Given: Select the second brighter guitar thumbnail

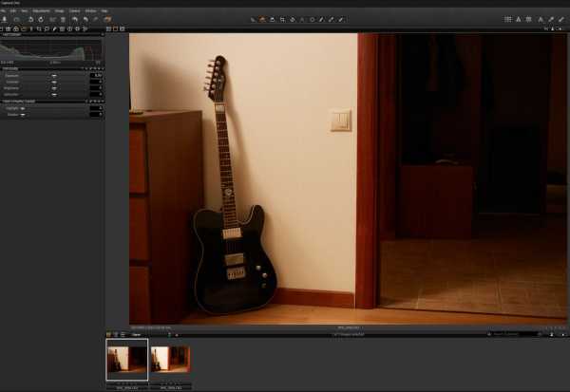Looking at the screenshot, I should [170, 360].
